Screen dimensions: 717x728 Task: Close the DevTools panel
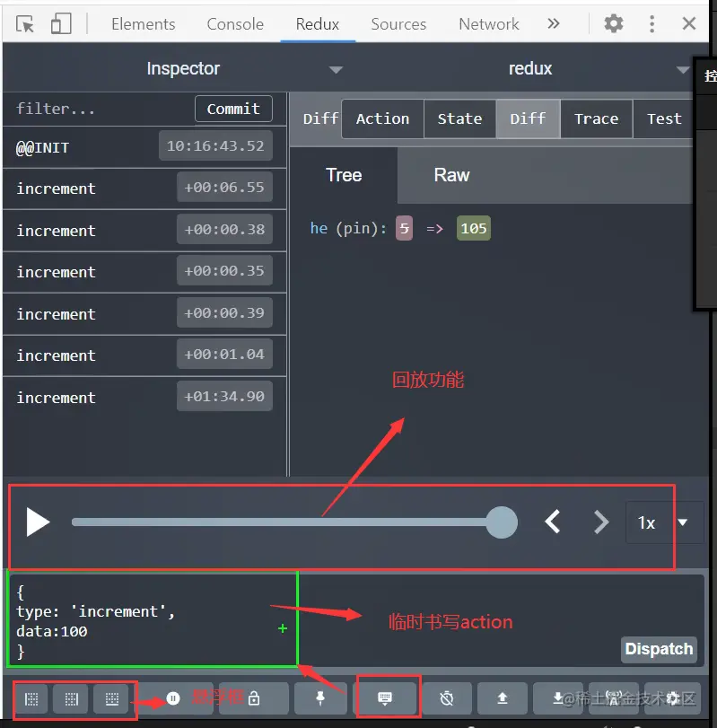(688, 23)
